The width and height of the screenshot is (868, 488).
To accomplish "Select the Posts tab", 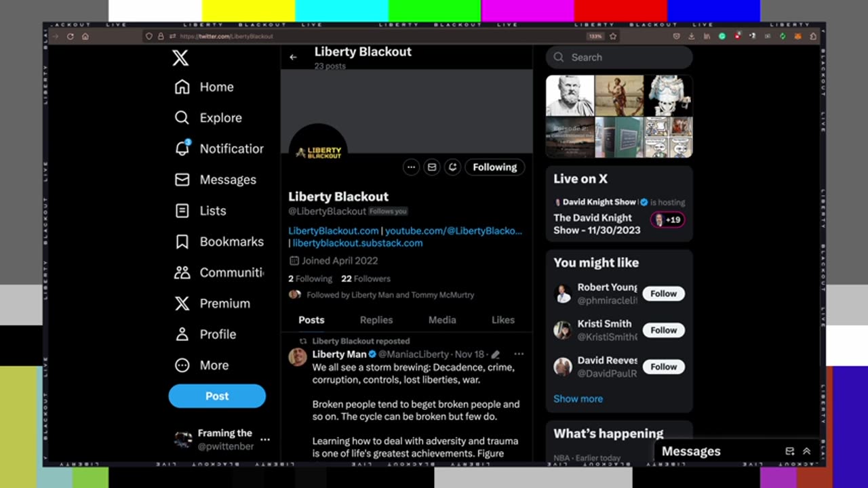I will pyautogui.click(x=311, y=320).
